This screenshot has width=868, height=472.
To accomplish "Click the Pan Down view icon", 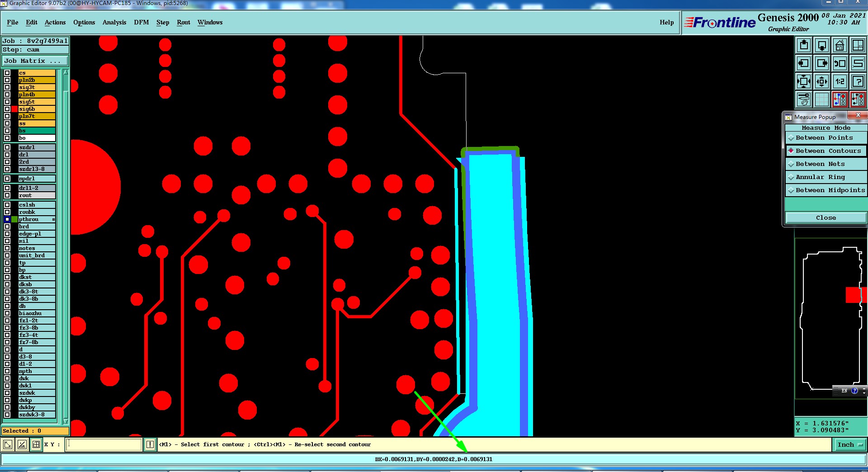I will [822, 45].
